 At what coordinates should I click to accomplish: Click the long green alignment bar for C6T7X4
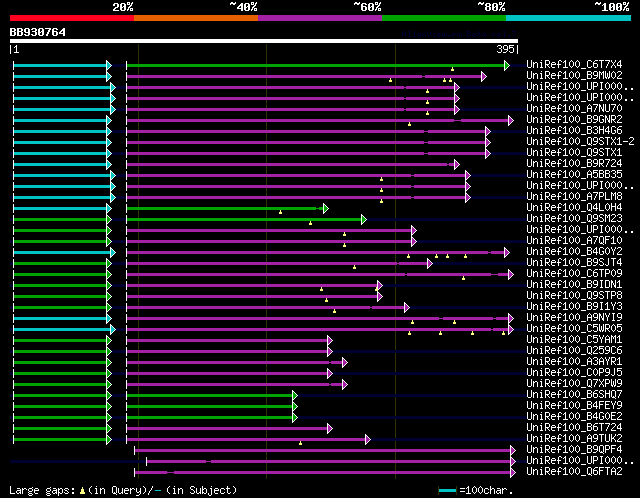point(316,65)
